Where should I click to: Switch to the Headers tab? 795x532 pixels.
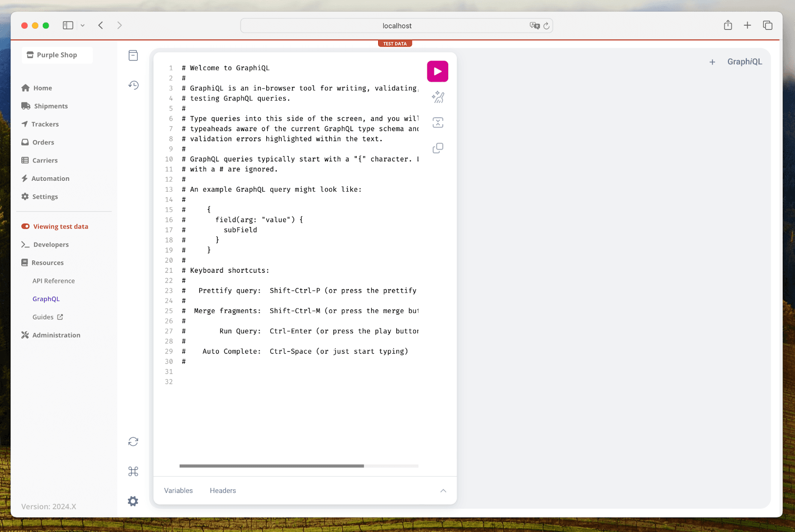coord(223,491)
